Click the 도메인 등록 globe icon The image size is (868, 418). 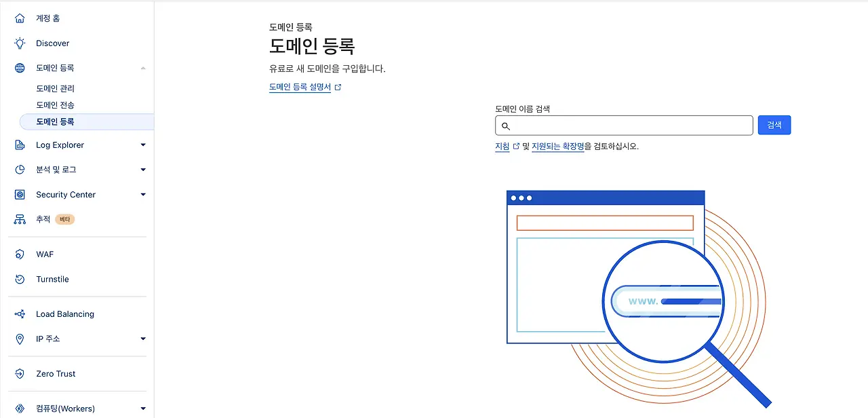click(x=18, y=67)
